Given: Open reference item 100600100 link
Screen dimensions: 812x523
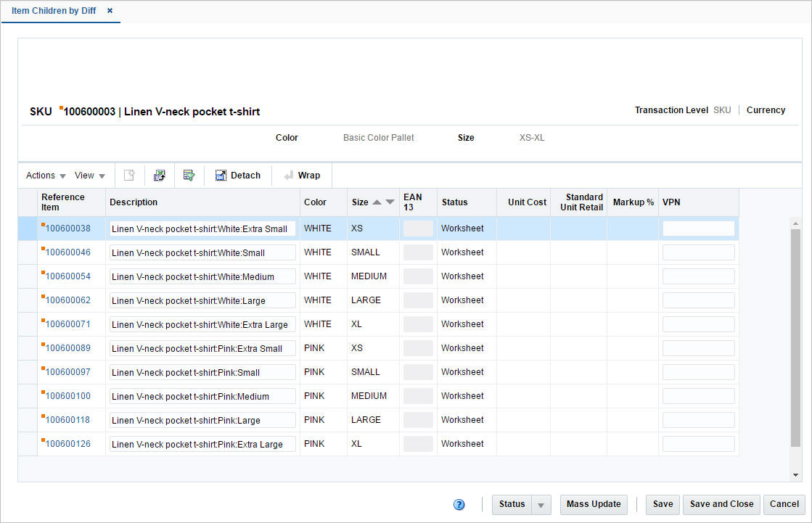Looking at the screenshot, I should coord(67,395).
